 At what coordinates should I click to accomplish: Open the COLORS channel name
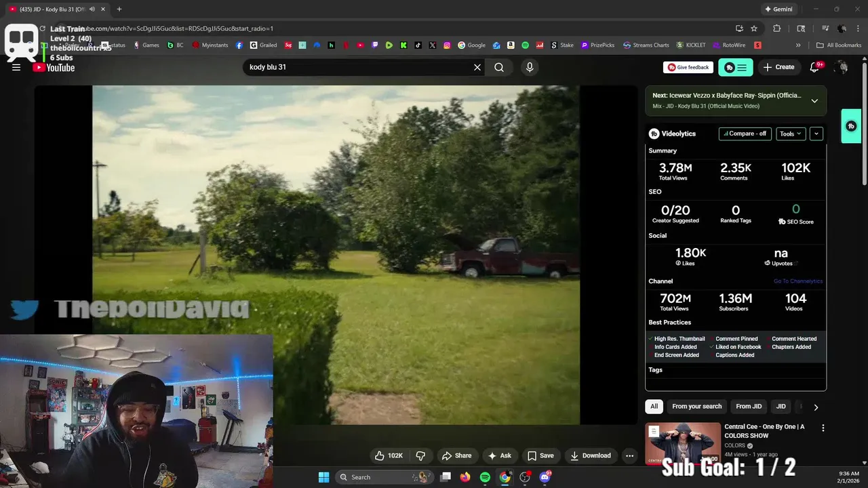[734, 445]
